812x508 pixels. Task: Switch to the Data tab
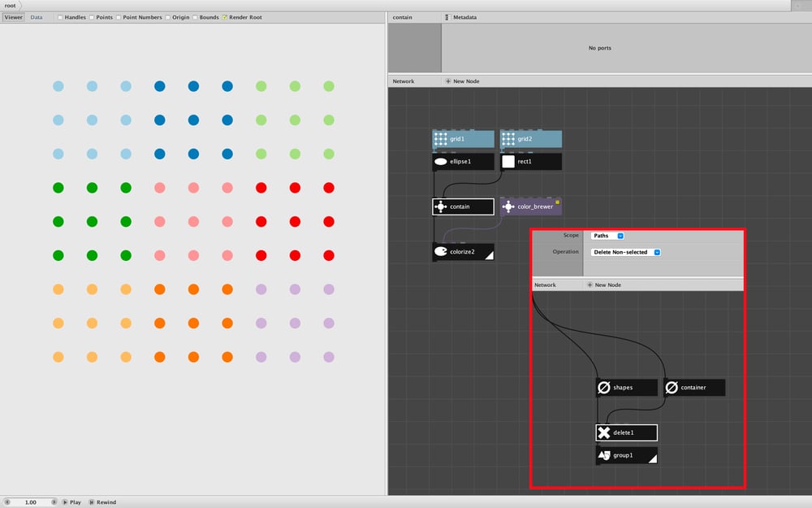pos(37,17)
